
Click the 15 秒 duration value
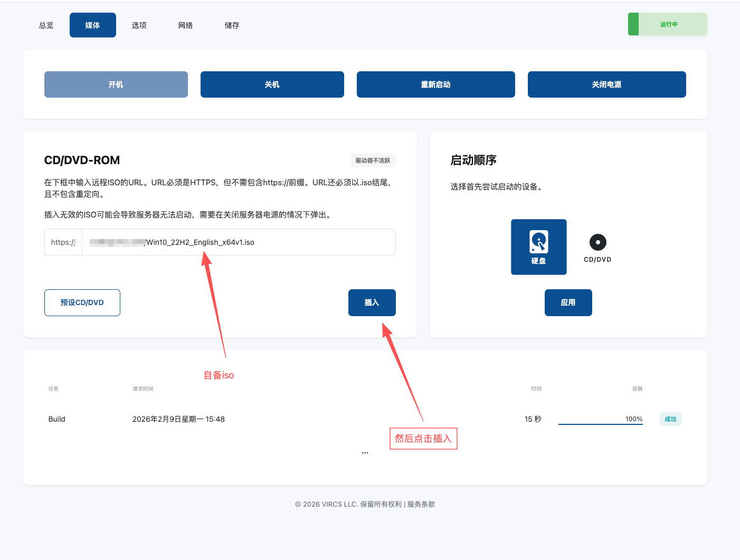pyautogui.click(x=533, y=419)
